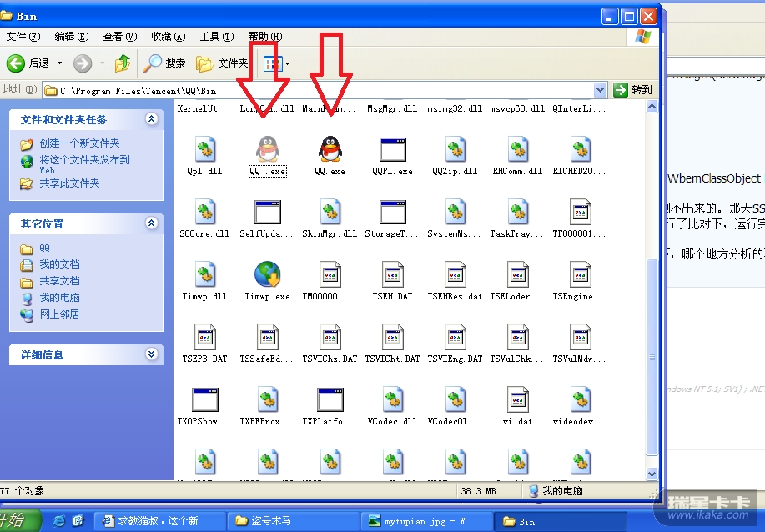Select the TSEH.DAT file icon

tap(393, 274)
